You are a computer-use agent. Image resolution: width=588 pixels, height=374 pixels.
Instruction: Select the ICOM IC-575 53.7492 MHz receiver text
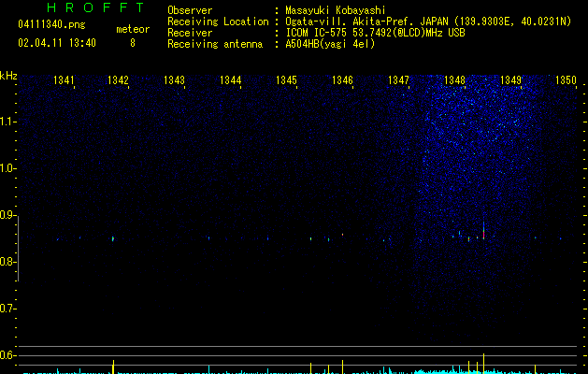point(376,33)
